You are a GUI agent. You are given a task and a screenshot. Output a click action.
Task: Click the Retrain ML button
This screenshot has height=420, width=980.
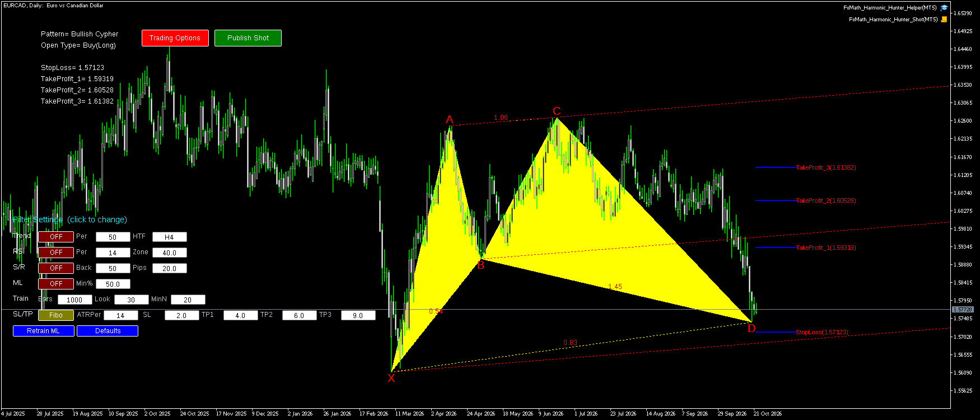[x=44, y=331]
